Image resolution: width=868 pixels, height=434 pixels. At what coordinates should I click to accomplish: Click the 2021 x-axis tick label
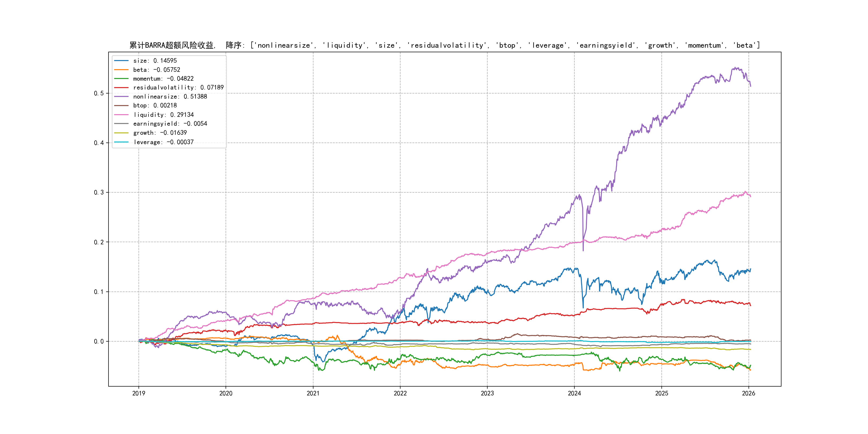[x=313, y=393]
